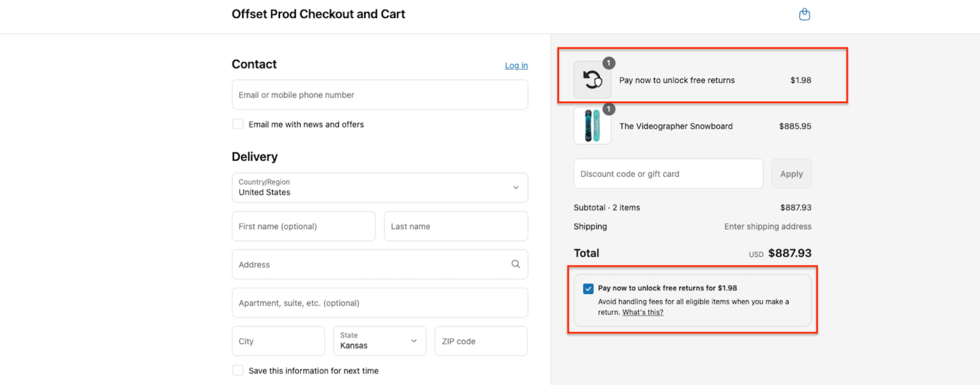980x385 pixels.
Task: Focus the Email or mobile phone number field
Action: [x=379, y=95]
